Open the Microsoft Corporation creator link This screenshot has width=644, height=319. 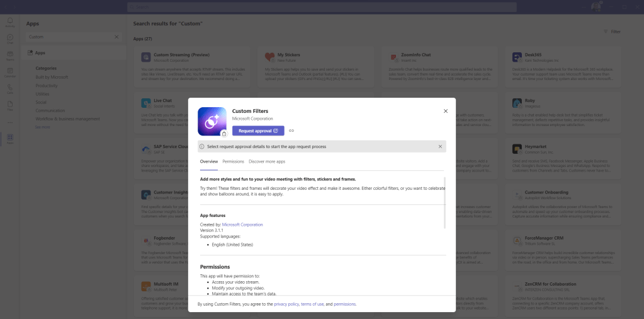click(242, 224)
